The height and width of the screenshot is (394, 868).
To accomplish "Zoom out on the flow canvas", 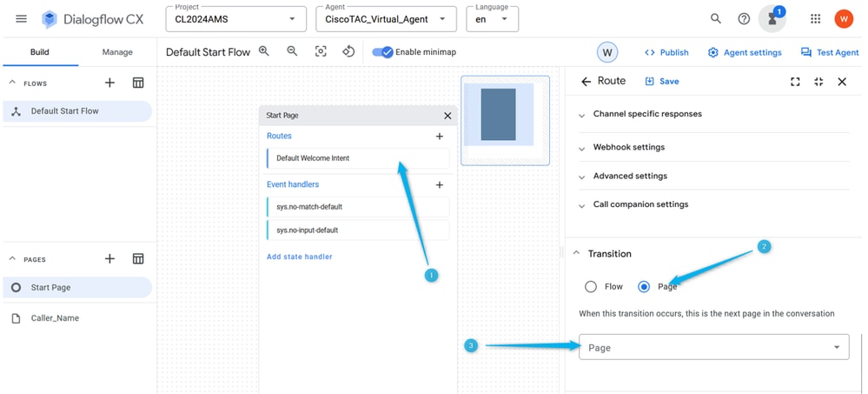I will (x=292, y=51).
